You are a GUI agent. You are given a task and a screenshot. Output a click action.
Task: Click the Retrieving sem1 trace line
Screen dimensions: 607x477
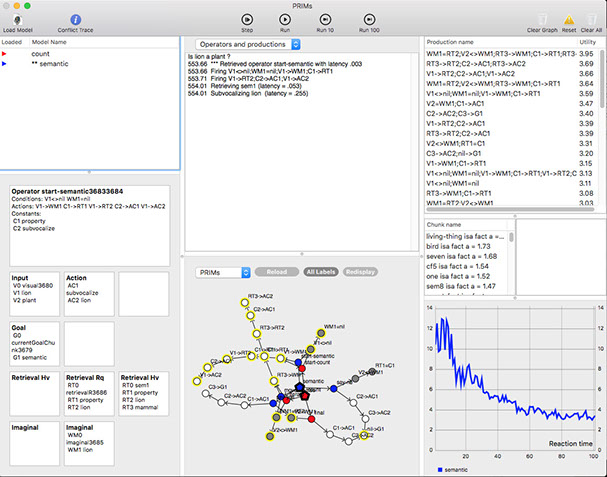pyautogui.click(x=244, y=86)
